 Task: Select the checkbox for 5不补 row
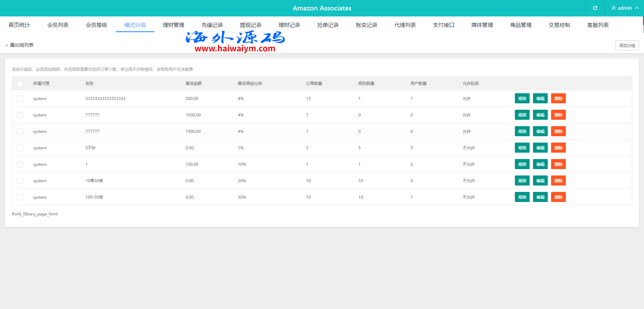click(x=20, y=148)
